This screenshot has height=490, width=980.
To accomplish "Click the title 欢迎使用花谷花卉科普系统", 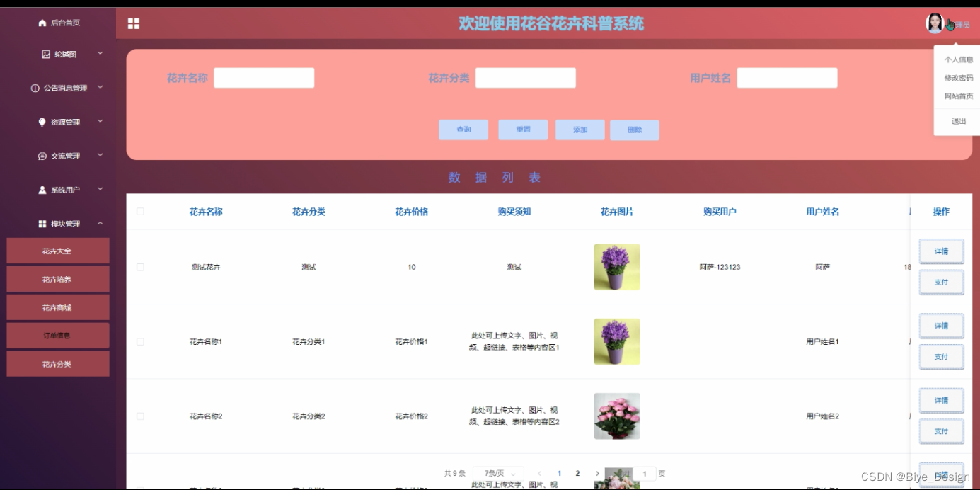I will [x=551, y=23].
